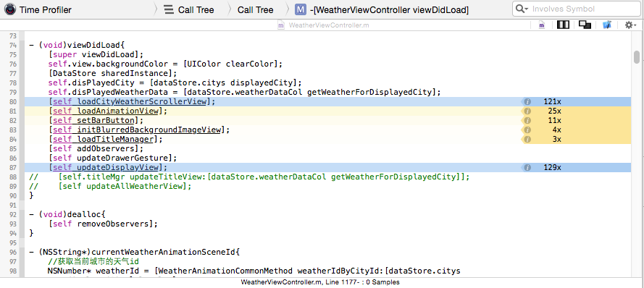Click the commented updateTitleView line 88
644x288 pixels.
pyautogui.click(x=249, y=177)
